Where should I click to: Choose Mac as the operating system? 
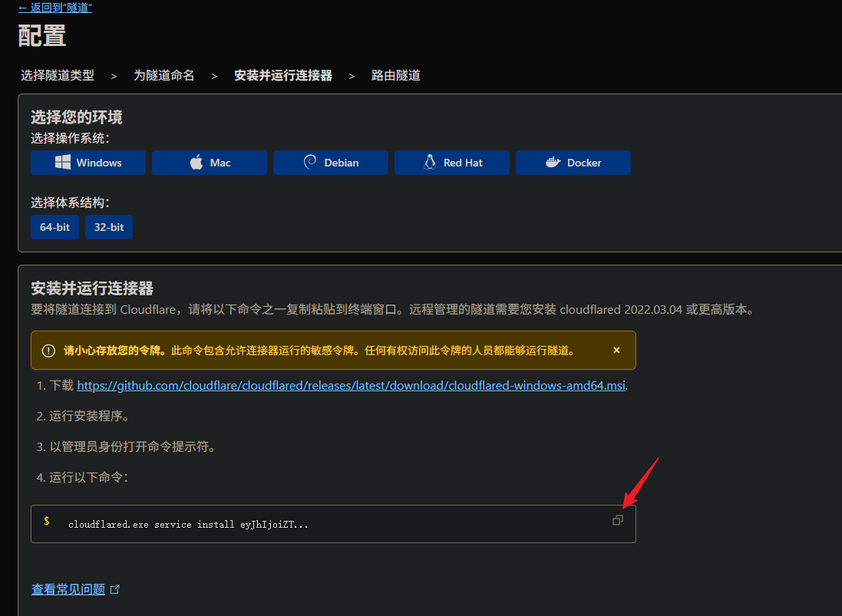(210, 163)
